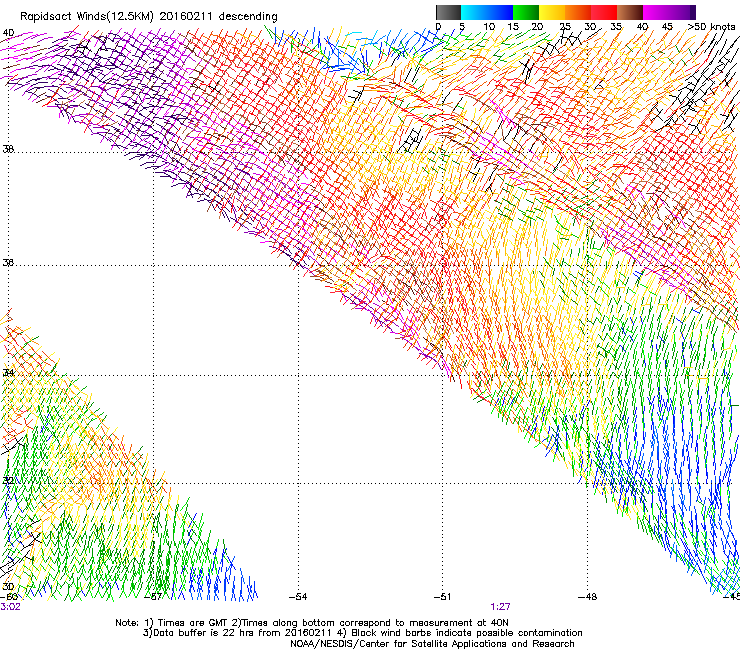
Task: Select the dark purple 45-50 knots legend segment
Action: (682, 12)
